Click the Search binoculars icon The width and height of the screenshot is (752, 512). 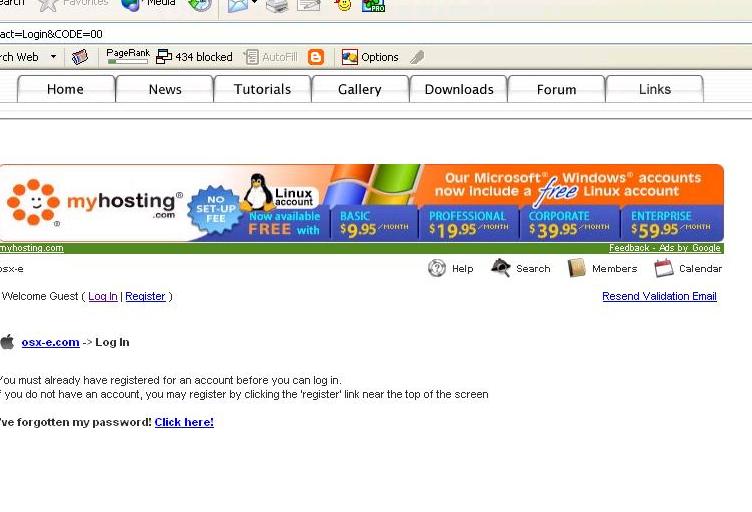point(501,268)
